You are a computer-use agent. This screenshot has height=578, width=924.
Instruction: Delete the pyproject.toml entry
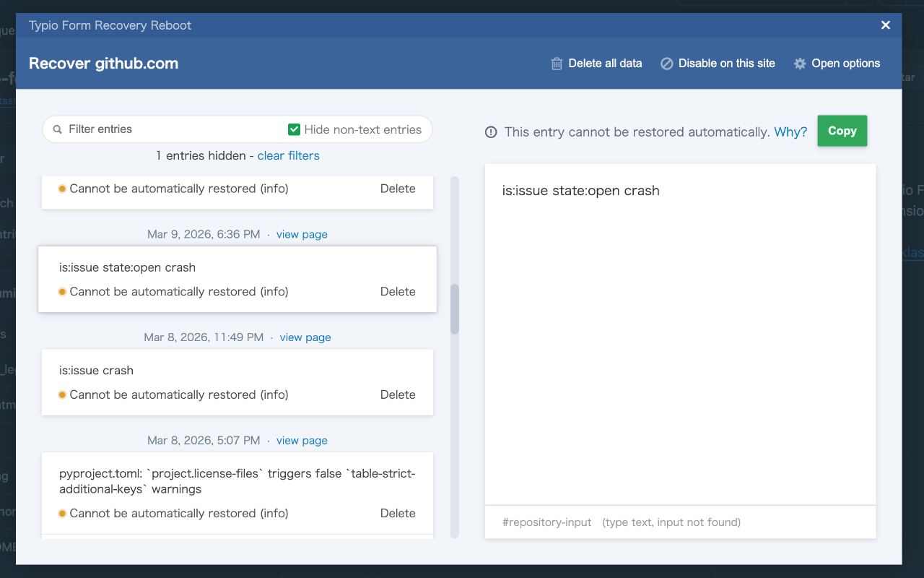(x=398, y=514)
